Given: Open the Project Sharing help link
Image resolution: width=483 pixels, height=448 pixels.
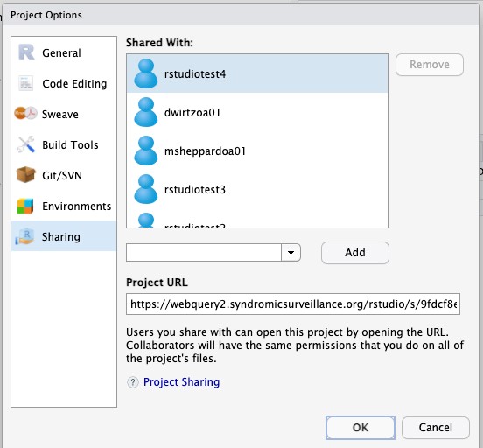Looking at the screenshot, I should click(x=181, y=382).
